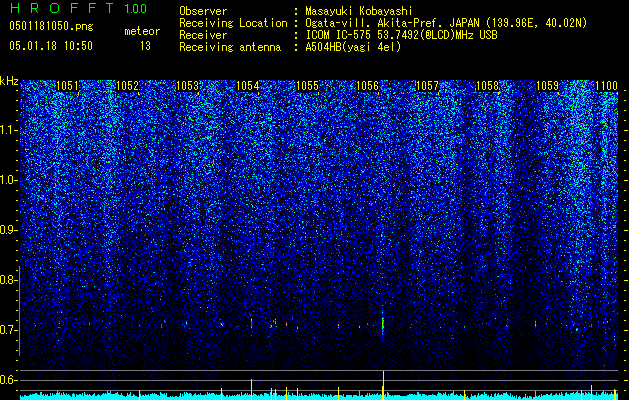
Task: Click the 'Observer' field label
Action: pyautogui.click(x=203, y=11)
